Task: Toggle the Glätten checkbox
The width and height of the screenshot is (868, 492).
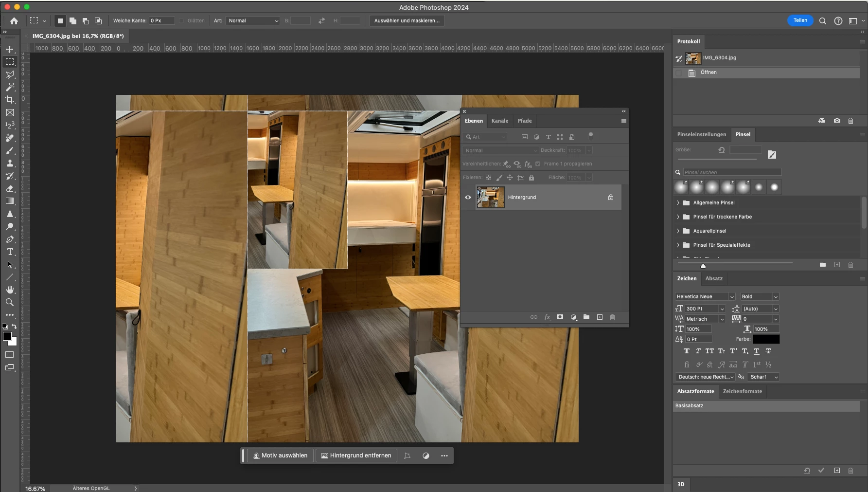Action: pos(182,21)
